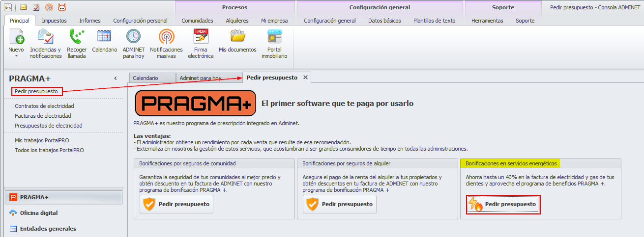The height and width of the screenshot is (237, 644).
Task: Click the orange broadcast quick-access icon
Action: coord(49,7)
